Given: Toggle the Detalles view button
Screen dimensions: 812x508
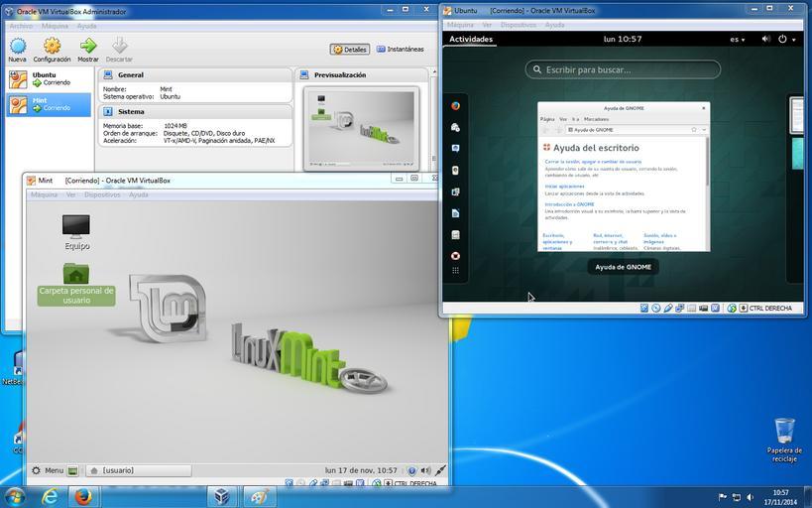Looking at the screenshot, I should (350, 49).
